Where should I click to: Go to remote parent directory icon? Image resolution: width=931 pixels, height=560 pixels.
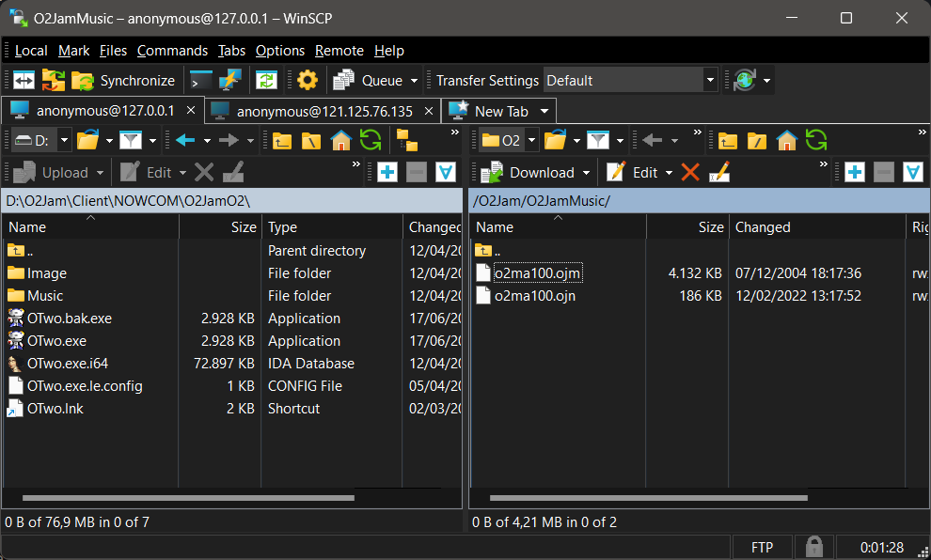(x=727, y=141)
